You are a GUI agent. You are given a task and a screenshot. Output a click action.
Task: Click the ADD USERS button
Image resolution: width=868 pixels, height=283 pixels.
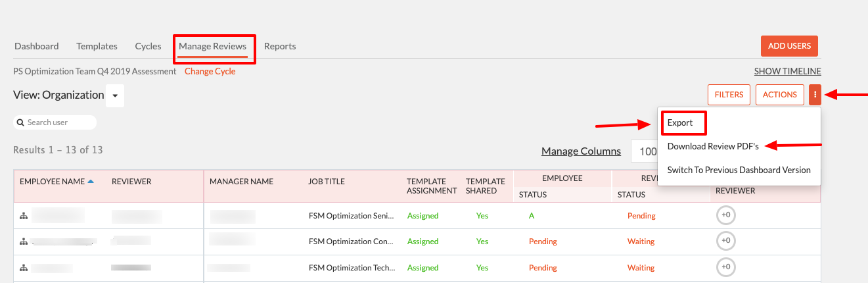[x=789, y=46]
